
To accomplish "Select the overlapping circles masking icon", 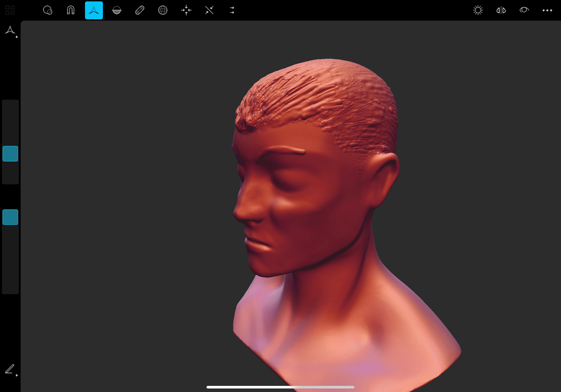I will pyautogui.click(x=47, y=10).
